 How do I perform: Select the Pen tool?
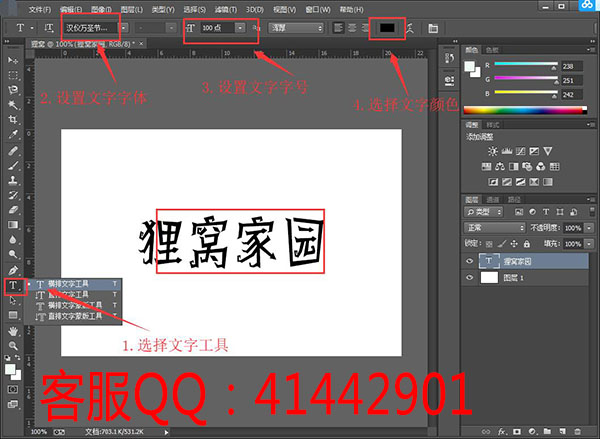13,270
